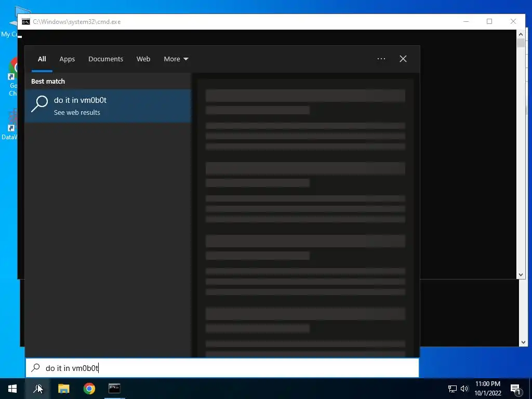Click into the search text box
Screen dimensions: 532x399
click(222, 368)
